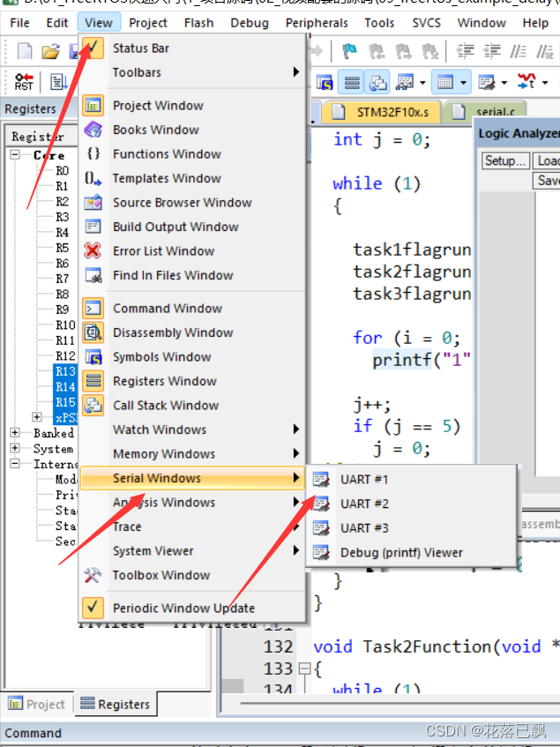Click the Source Browser Window icon

click(x=93, y=202)
